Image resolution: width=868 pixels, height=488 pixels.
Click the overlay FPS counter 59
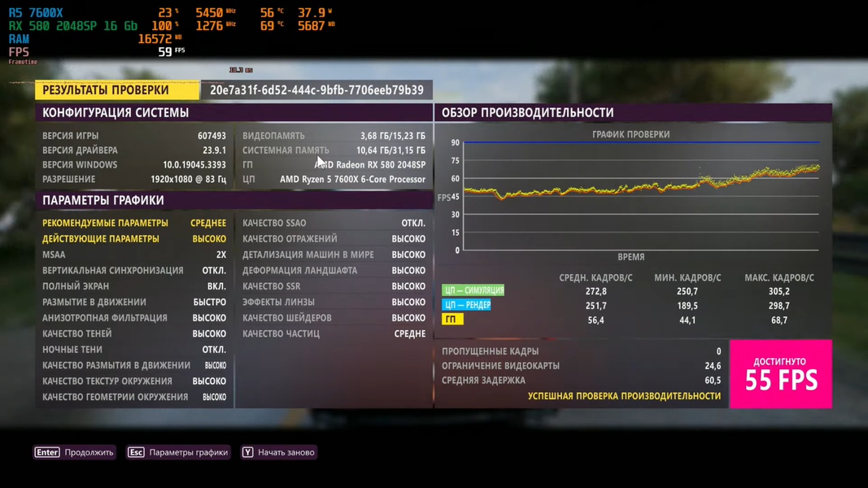(x=165, y=51)
